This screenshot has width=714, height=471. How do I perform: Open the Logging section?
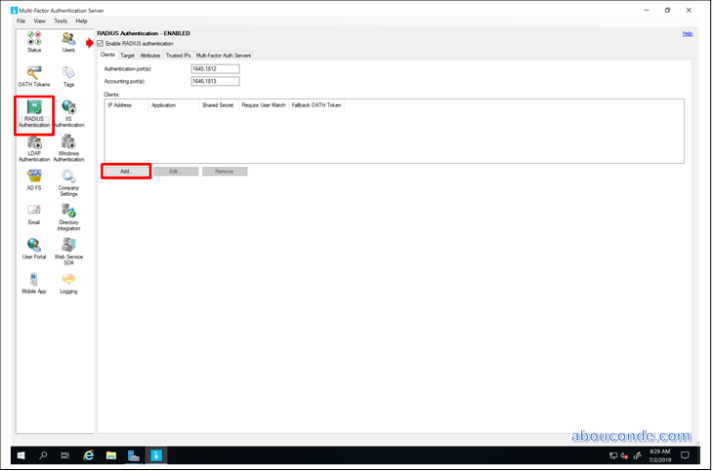[68, 282]
